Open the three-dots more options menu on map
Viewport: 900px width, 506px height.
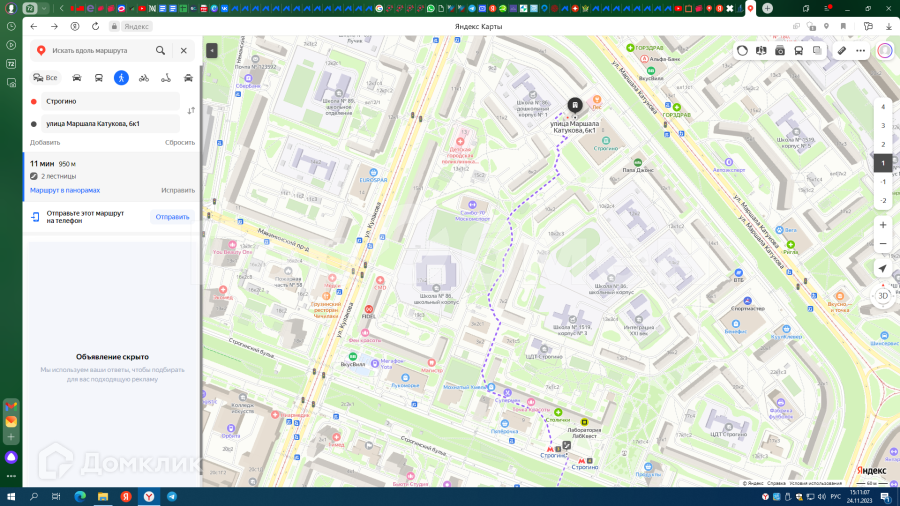[x=860, y=50]
